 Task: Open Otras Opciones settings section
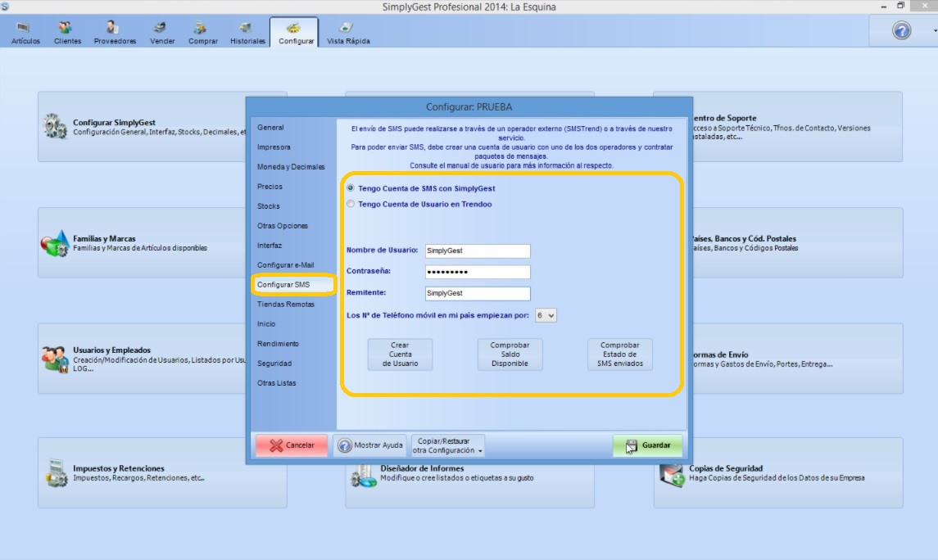click(283, 226)
